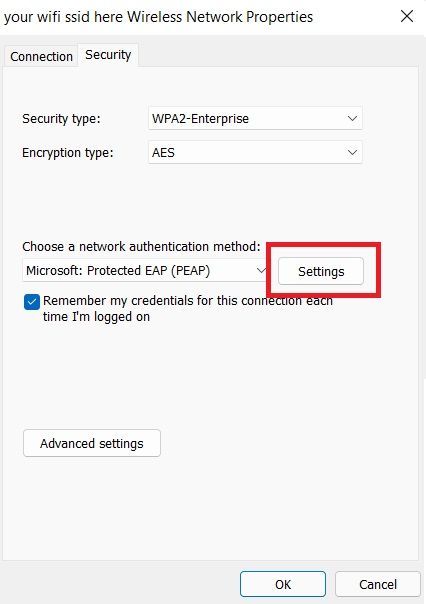Select the Security tab
Image resolution: width=426 pixels, height=604 pixels.
click(x=108, y=55)
